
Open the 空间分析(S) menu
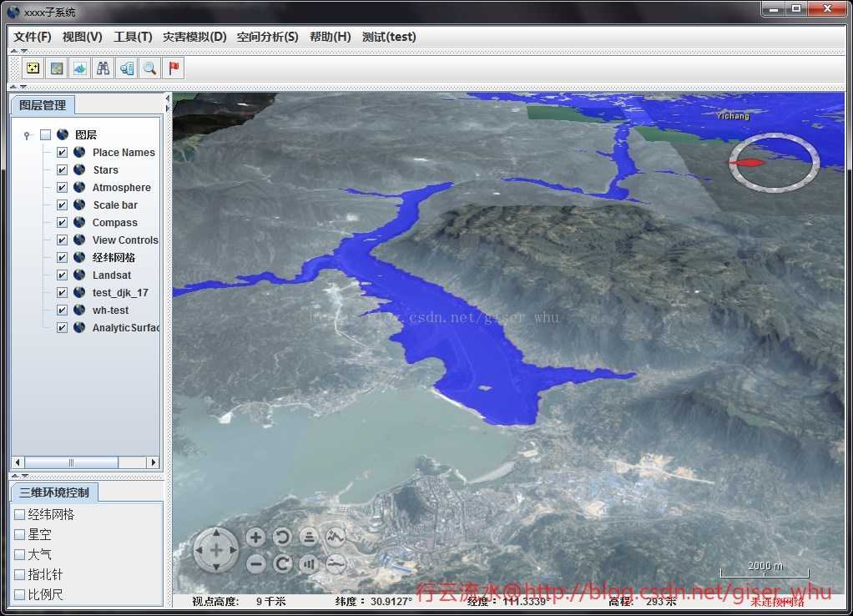coord(267,37)
